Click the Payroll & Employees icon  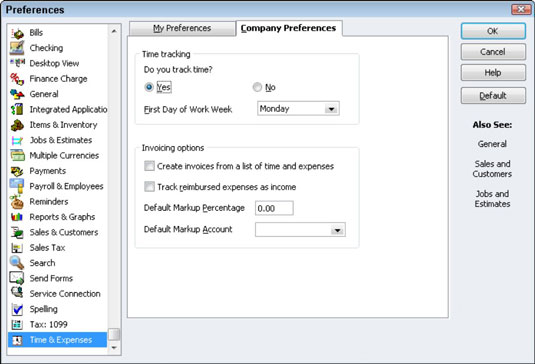click(x=17, y=186)
